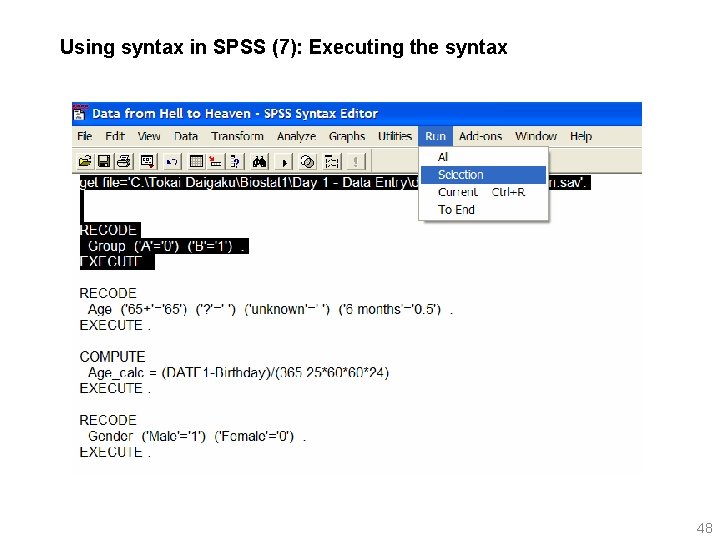Viewport: 720px width, 540px height.
Task: Click the greyed exclamation mark toolbar icon
Action: [x=355, y=161]
